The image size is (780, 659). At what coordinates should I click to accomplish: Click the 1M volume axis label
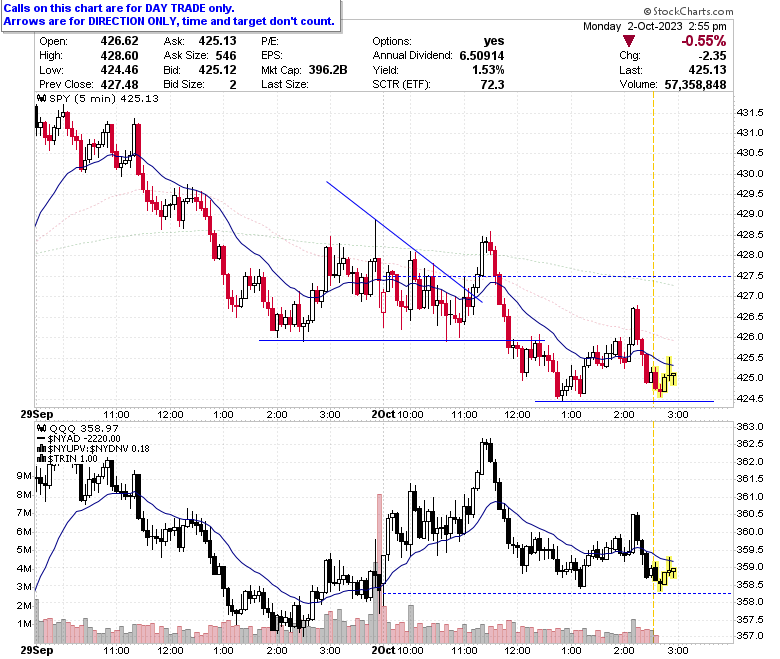24,624
